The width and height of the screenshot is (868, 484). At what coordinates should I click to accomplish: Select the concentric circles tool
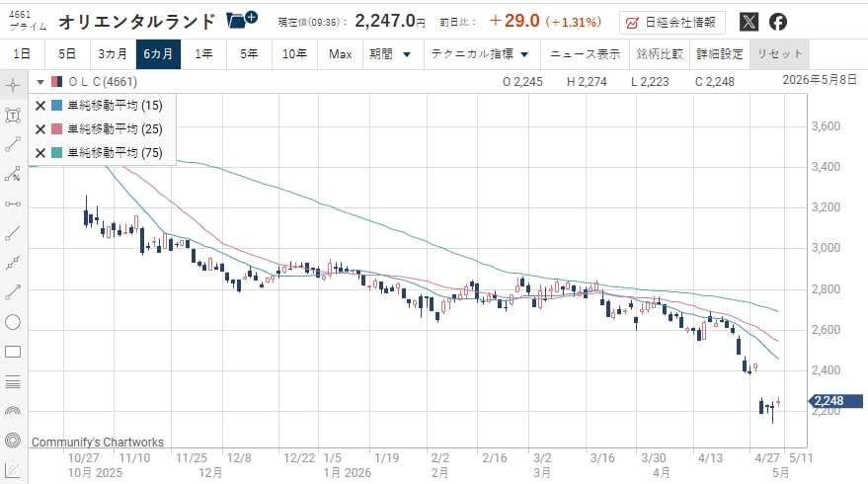pyautogui.click(x=13, y=441)
